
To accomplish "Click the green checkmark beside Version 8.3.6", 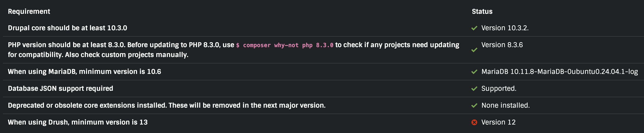I will tap(474, 50).
